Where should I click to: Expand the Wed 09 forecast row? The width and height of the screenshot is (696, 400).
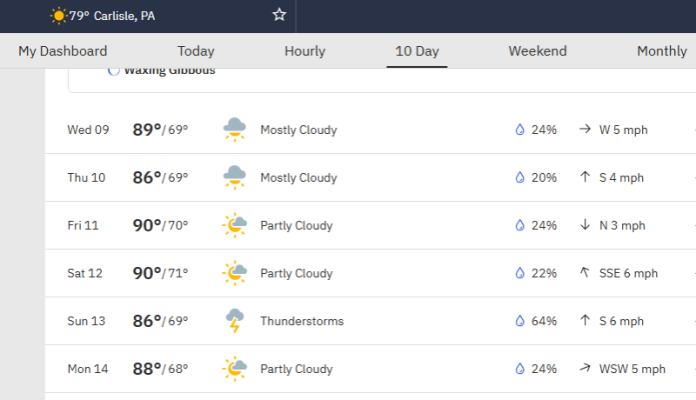pos(370,130)
